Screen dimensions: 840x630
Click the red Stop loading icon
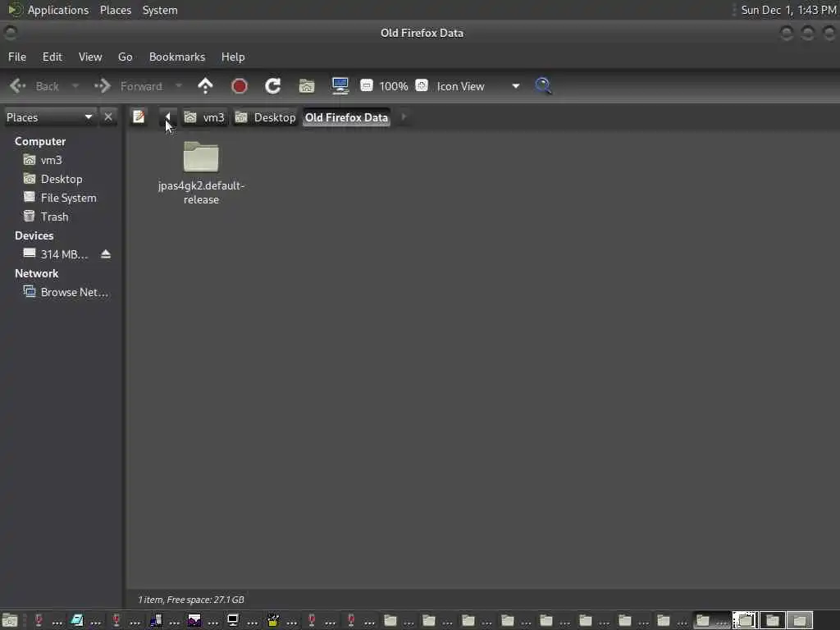click(239, 85)
